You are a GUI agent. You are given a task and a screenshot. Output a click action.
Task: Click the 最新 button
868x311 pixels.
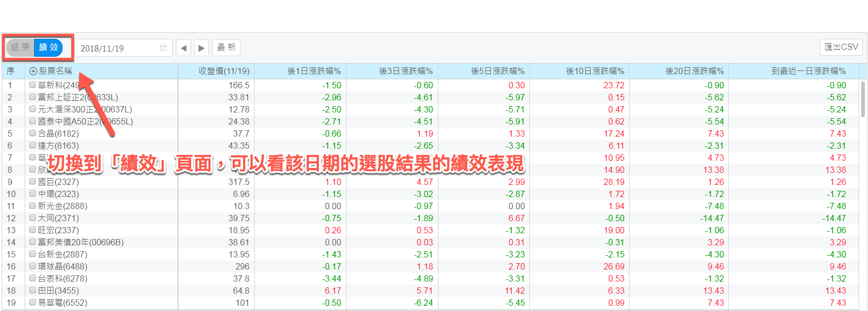(x=226, y=48)
